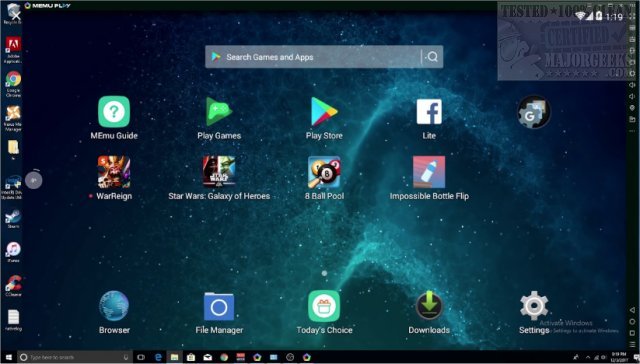The width and height of the screenshot is (640, 364).
Task: Open the 8 Ball Pool game
Action: click(x=324, y=172)
